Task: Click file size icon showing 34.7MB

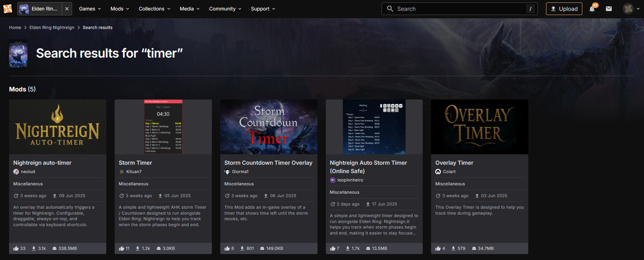Action: [x=474, y=248]
